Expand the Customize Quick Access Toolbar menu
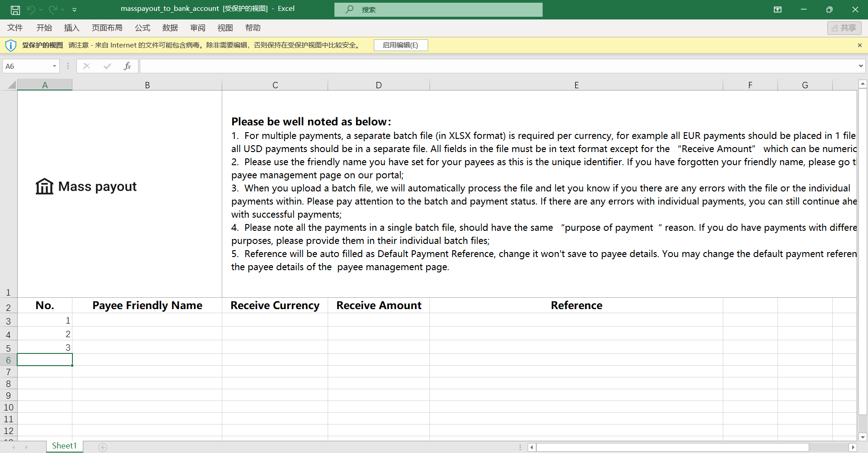868x453 pixels. tap(75, 10)
